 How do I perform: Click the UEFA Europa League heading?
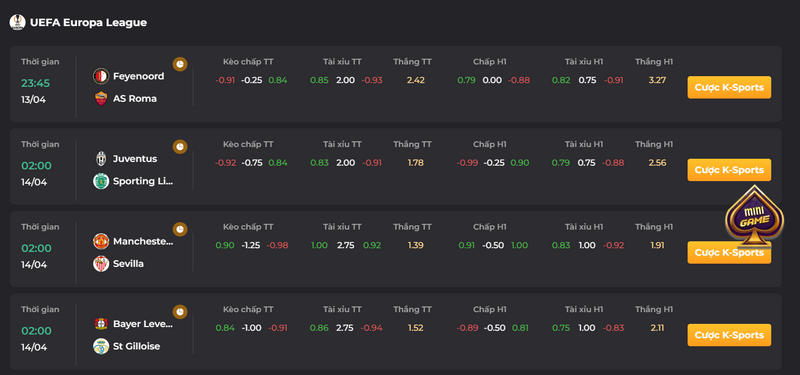(x=88, y=22)
